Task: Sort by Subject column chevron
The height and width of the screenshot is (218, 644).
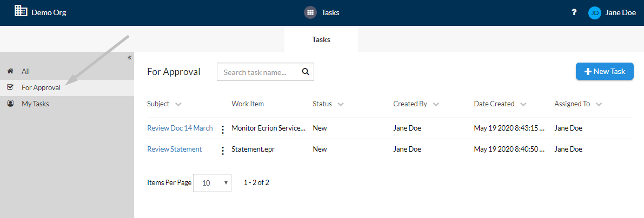Action: click(x=178, y=105)
